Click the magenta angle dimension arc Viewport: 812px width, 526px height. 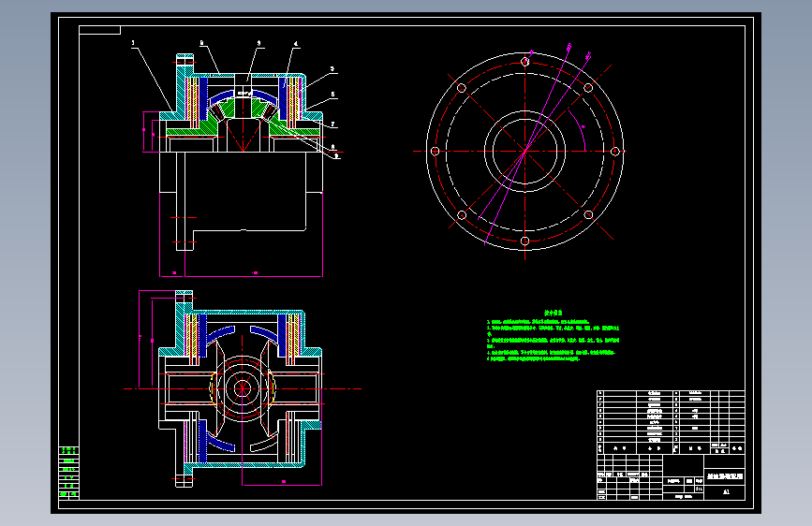click(579, 129)
